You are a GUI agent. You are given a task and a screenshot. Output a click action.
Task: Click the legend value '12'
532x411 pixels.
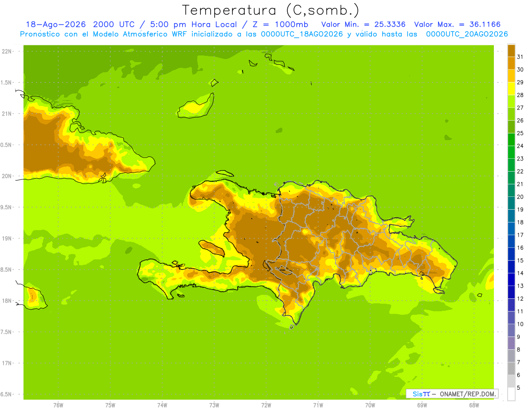tap(520, 298)
